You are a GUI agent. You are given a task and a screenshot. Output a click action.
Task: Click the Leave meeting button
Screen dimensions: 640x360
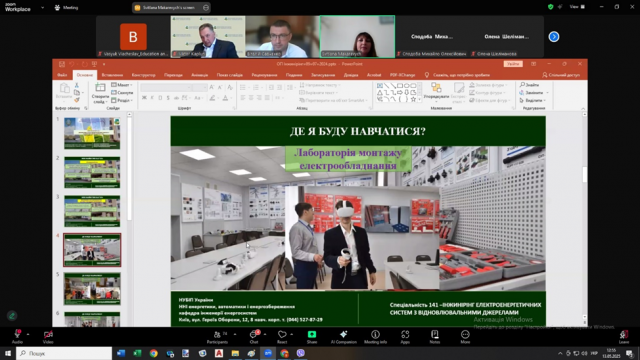(x=623, y=337)
